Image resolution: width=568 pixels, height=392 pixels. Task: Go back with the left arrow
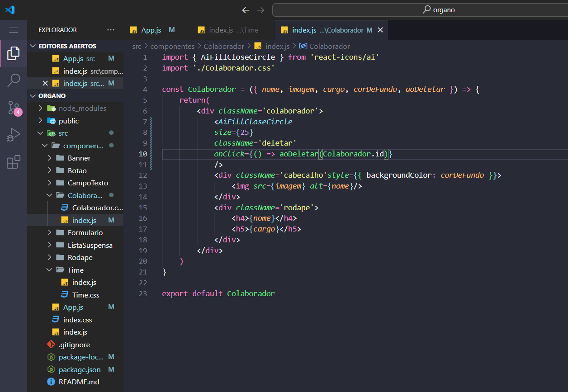(x=246, y=10)
